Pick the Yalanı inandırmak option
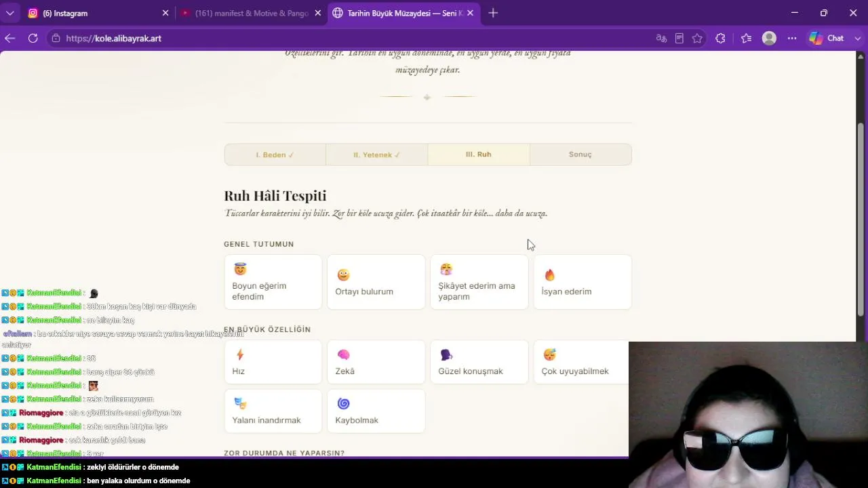The width and height of the screenshot is (868, 488). (x=273, y=411)
